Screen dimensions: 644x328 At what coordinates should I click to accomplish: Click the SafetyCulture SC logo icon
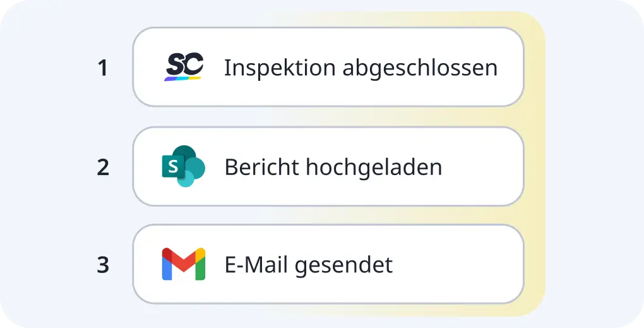[x=184, y=65]
